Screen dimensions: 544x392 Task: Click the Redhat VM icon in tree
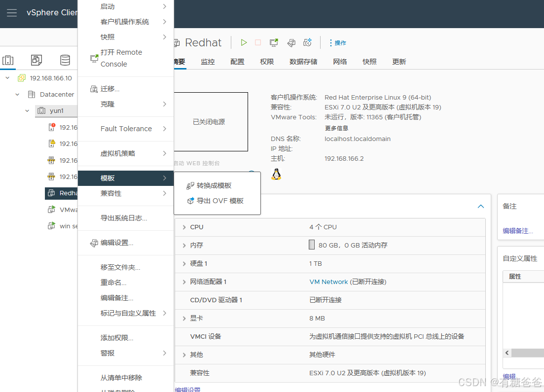51,193
